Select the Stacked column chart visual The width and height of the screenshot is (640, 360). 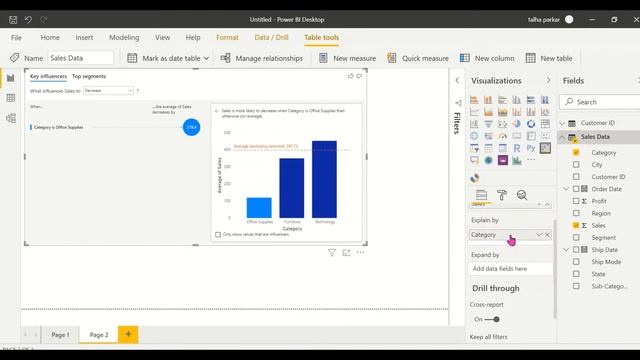pyautogui.click(x=488, y=100)
